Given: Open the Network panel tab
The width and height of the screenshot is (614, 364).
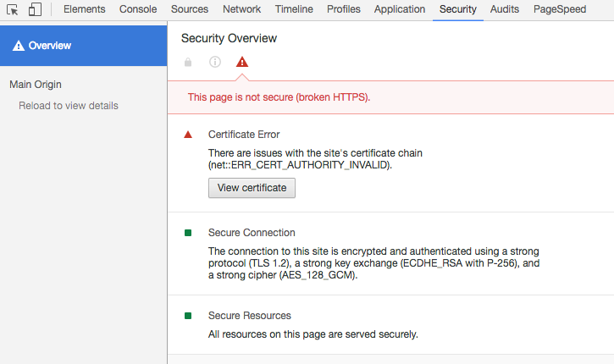Looking at the screenshot, I should tap(241, 9).
